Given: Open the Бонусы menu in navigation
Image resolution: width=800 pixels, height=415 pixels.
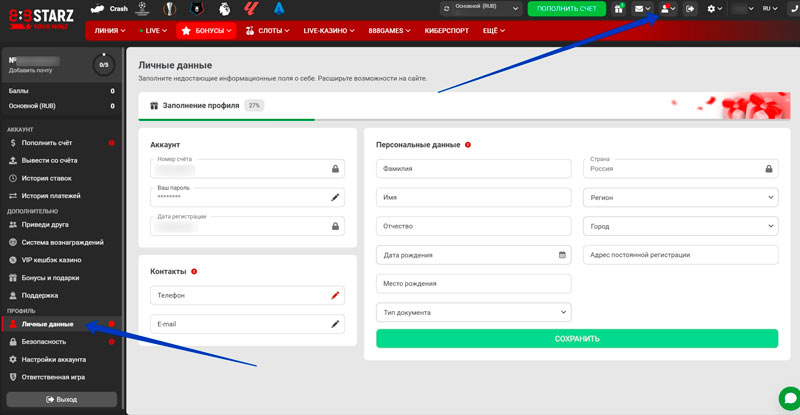Looking at the screenshot, I should click(207, 31).
